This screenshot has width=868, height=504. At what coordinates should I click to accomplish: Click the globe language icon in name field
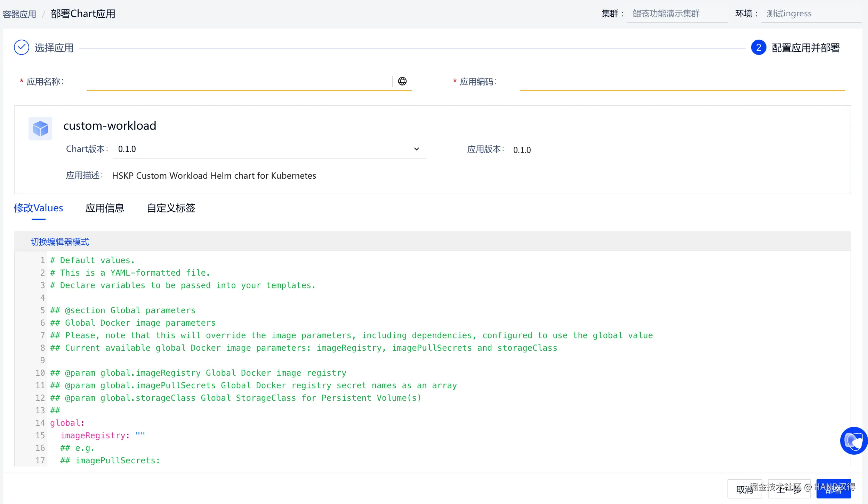click(402, 81)
